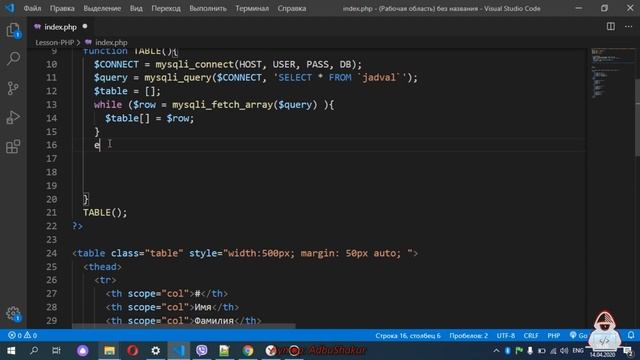Open the More Actions ellipsis menu
This screenshot has height=360, width=640.
click(628, 27)
